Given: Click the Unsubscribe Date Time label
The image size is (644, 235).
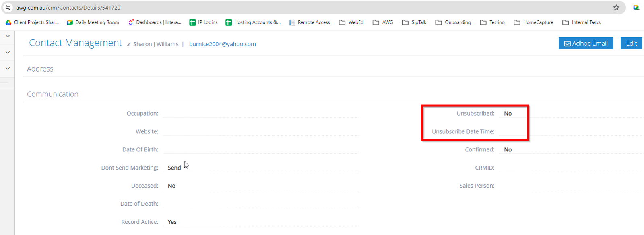Looking at the screenshot, I should [x=463, y=131].
